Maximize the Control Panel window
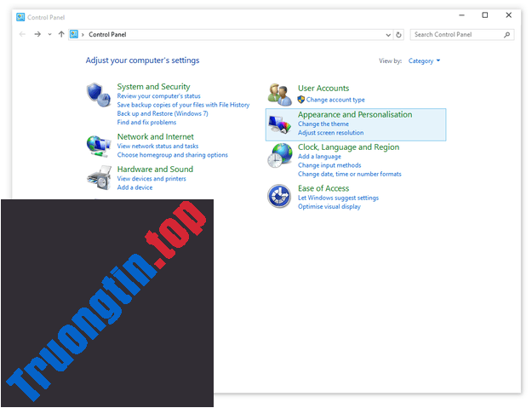 (485, 15)
